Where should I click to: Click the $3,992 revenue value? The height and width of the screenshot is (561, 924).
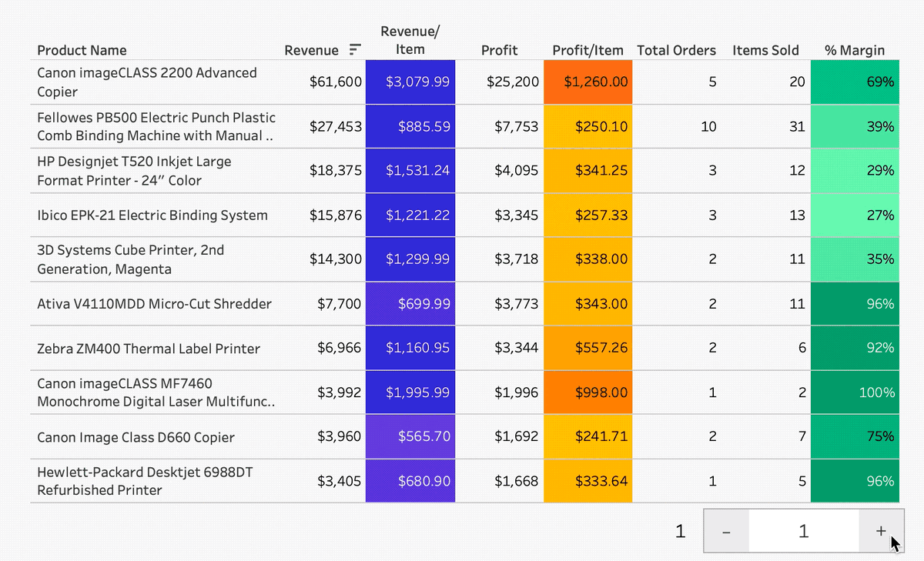tap(339, 392)
